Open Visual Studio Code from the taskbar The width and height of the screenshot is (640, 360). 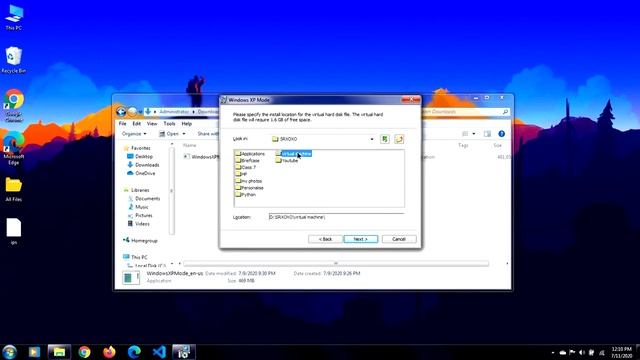159,352
